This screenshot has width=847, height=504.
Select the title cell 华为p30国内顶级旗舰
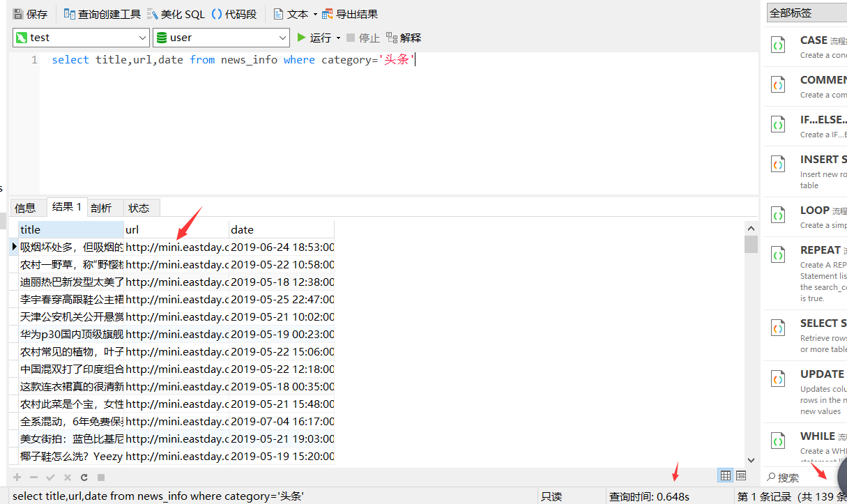click(x=71, y=334)
